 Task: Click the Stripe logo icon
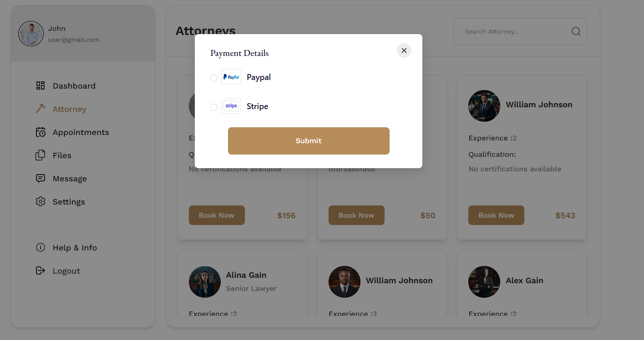[231, 106]
